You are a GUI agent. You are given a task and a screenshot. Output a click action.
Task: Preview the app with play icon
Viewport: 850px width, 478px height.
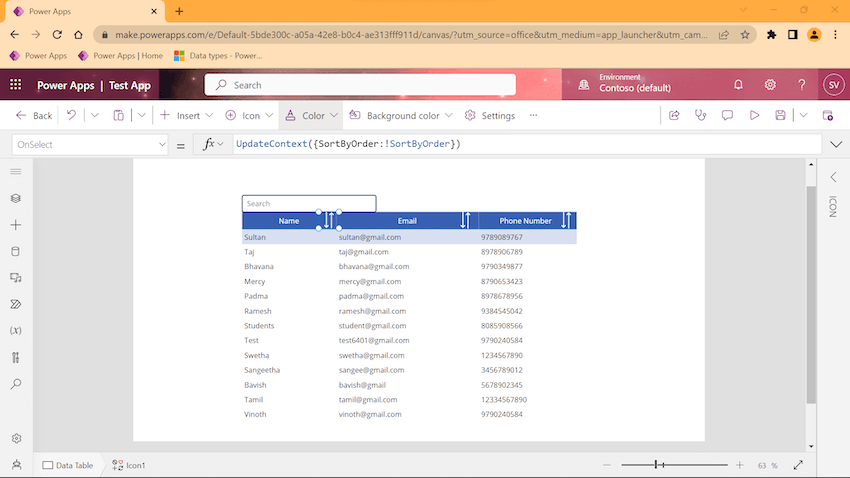pyautogui.click(x=754, y=115)
